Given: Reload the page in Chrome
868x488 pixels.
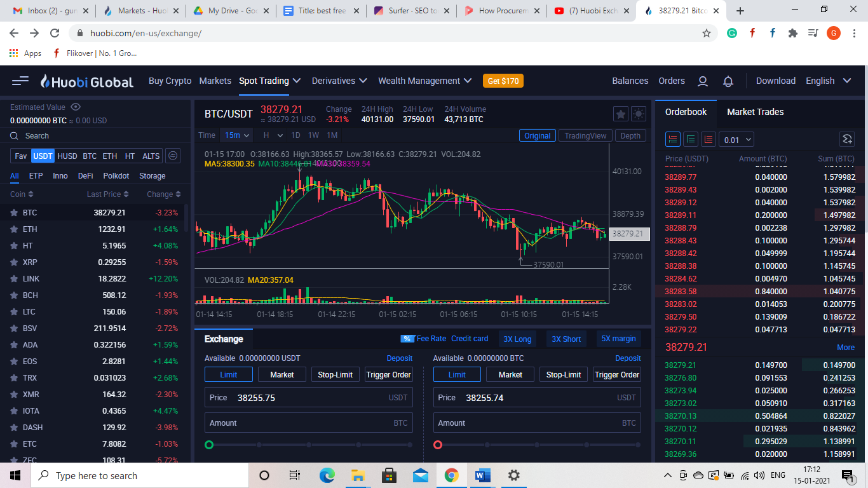Looking at the screenshot, I should 55,33.
